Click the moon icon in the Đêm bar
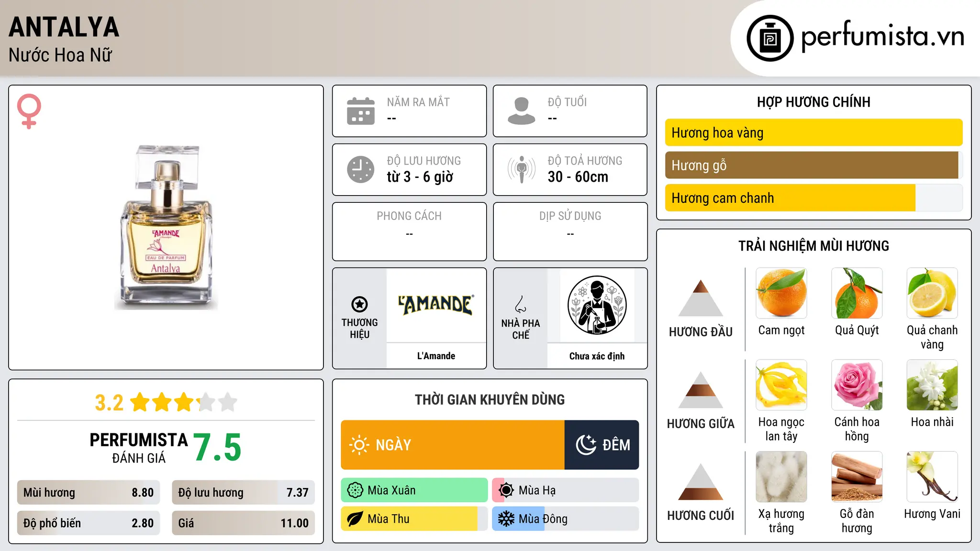This screenshot has height=551, width=980. tap(586, 445)
